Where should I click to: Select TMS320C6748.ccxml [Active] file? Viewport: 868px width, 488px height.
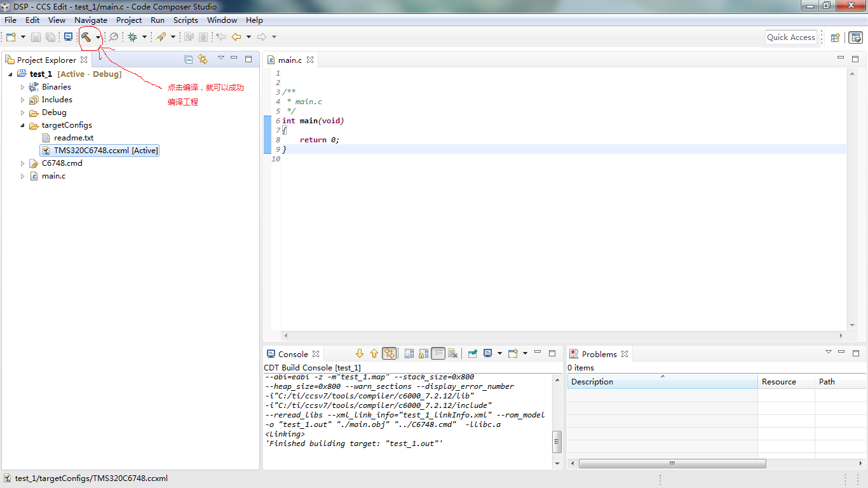point(99,151)
